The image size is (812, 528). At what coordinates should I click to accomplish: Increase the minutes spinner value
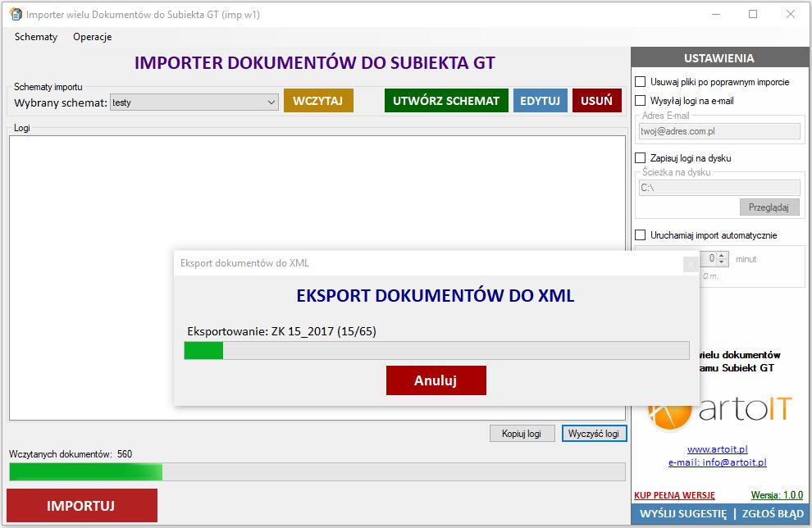click(722, 255)
